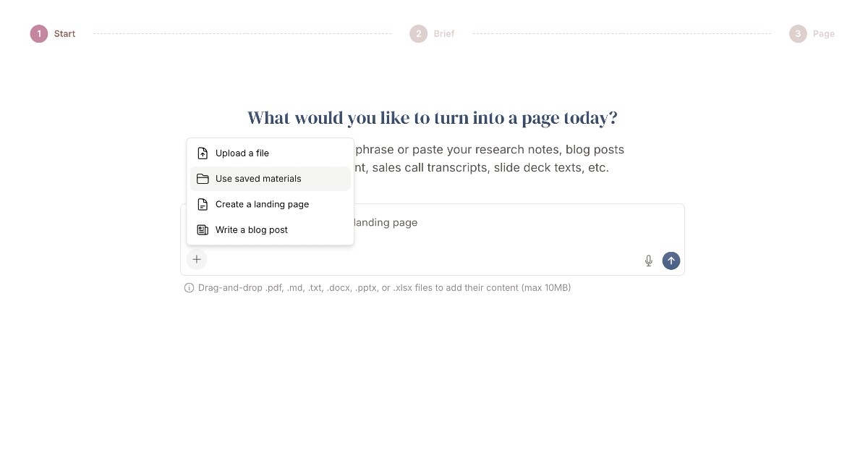Click the drag-and-drop file types hint text
This screenshot has width=868, height=456.
[385, 288]
